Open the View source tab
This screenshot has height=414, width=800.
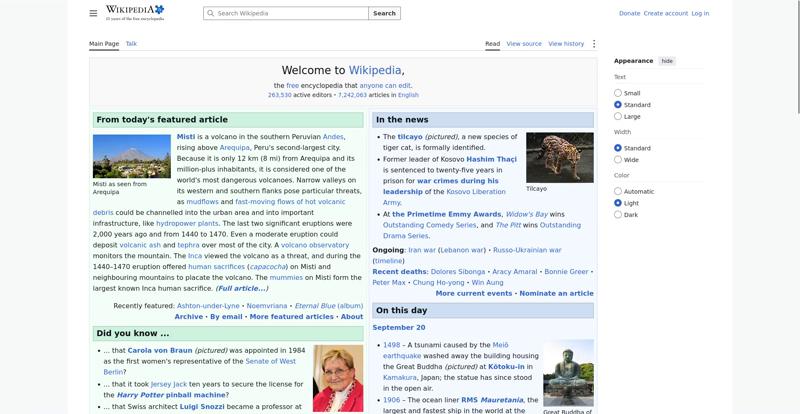(524, 44)
